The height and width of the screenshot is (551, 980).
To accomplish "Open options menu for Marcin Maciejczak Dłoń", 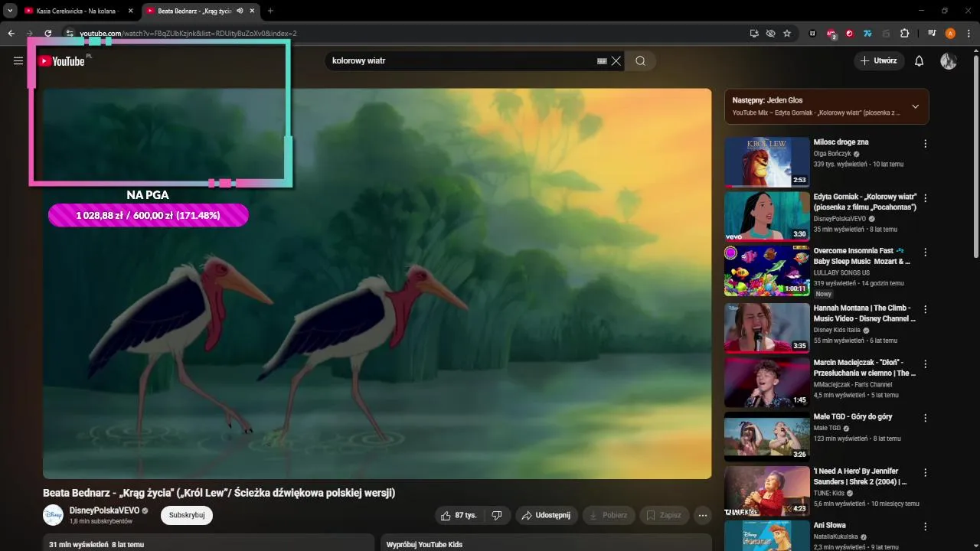I will [x=925, y=364].
